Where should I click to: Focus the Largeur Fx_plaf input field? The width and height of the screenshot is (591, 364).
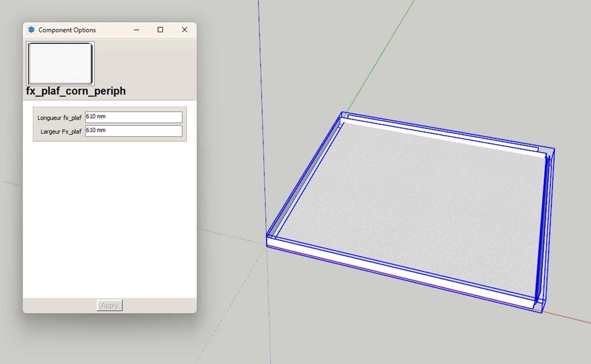click(x=134, y=131)
